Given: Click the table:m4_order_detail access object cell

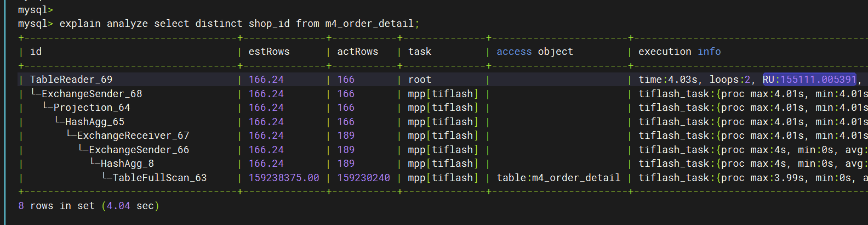Looking at the screenshot, I should click(x=558, y=178).
